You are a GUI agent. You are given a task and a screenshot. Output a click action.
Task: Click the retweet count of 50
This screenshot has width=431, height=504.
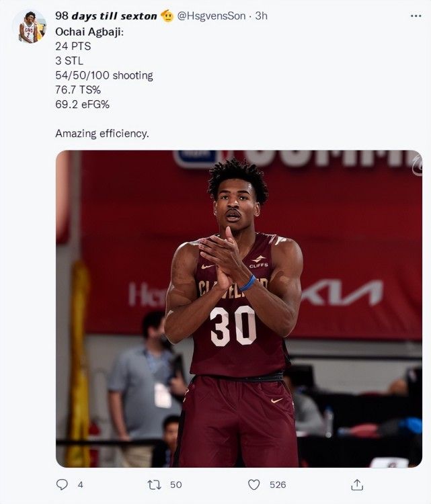175,485
